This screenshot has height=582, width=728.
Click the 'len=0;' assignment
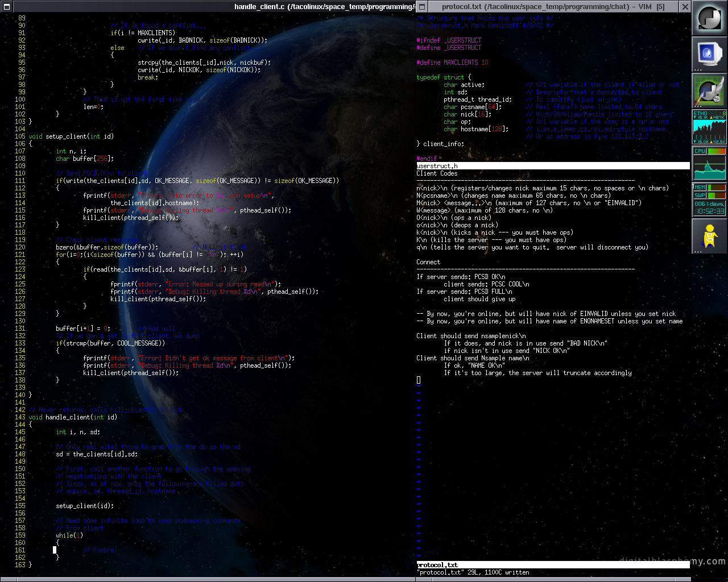pos(93,107)
